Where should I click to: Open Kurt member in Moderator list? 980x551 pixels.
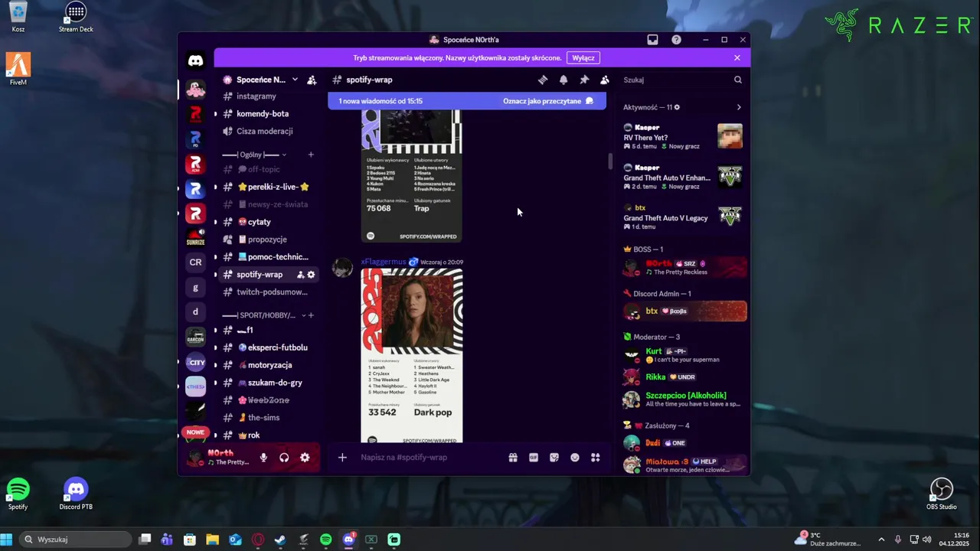pyautogui.click(x=685, y=355)
